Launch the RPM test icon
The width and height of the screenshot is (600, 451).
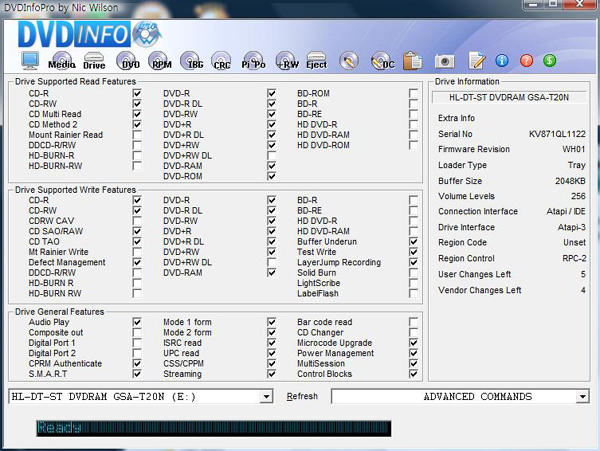[161, 61]
